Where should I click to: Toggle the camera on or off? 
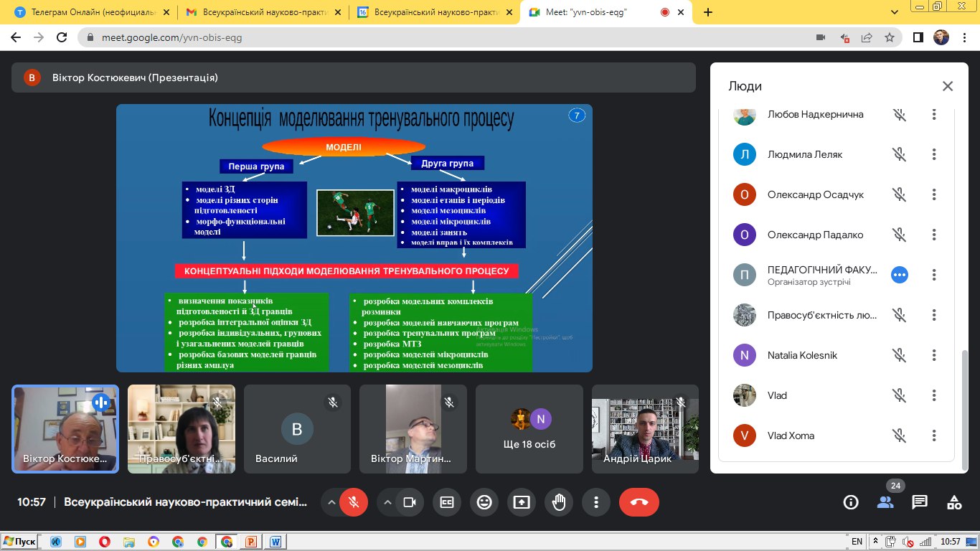410,502
